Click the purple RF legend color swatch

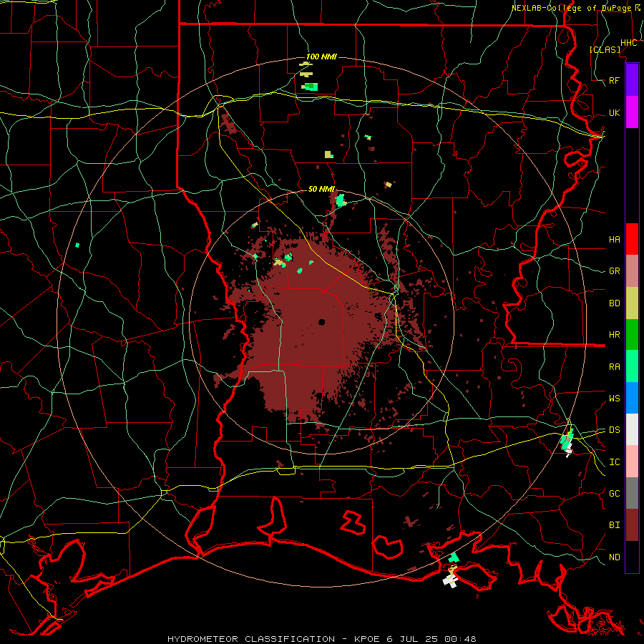[632, 80]
